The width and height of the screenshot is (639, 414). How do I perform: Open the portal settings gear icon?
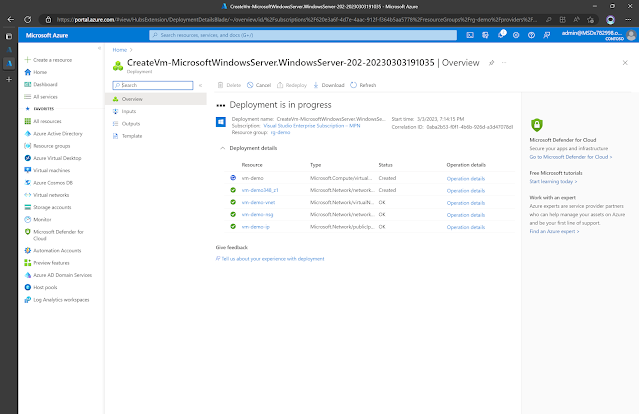[x=516, y=35]
